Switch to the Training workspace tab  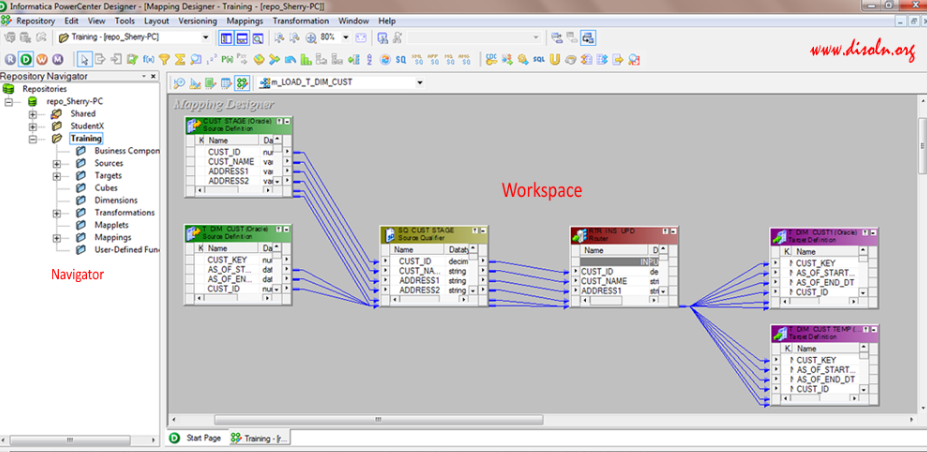(x=258, y=438)
